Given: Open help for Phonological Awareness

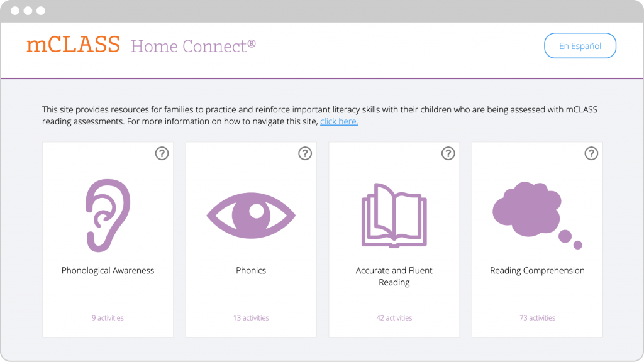Looking at the screenshot, I should click(x=162, y=153).
